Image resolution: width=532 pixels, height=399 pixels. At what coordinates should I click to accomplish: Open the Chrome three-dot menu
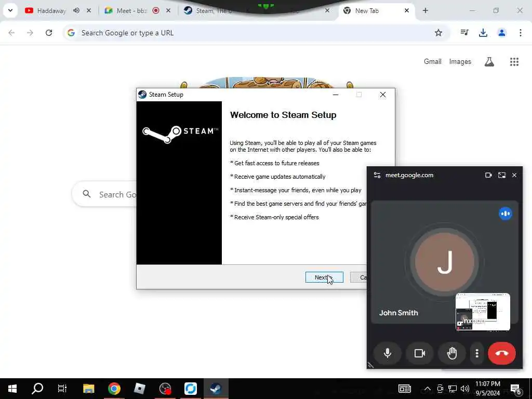[521, 33]
